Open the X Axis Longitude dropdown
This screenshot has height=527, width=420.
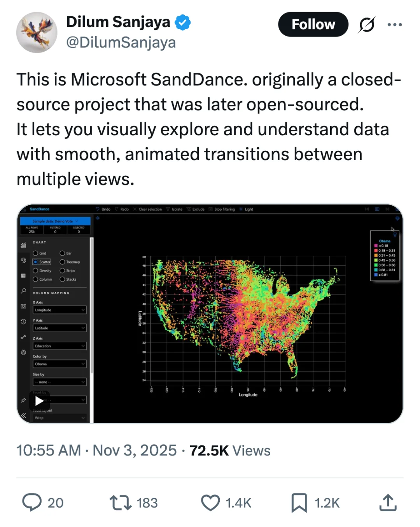(x=59, y=310)
